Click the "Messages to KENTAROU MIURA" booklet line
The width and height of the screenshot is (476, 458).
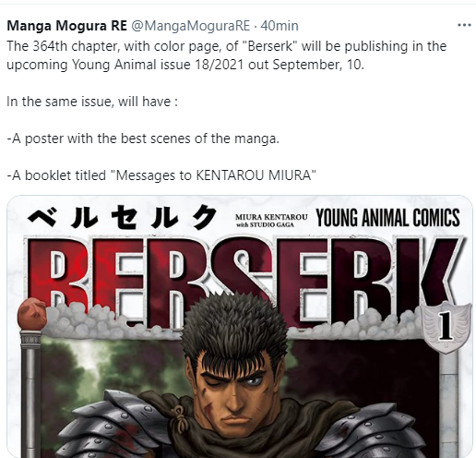click(161, 175)
